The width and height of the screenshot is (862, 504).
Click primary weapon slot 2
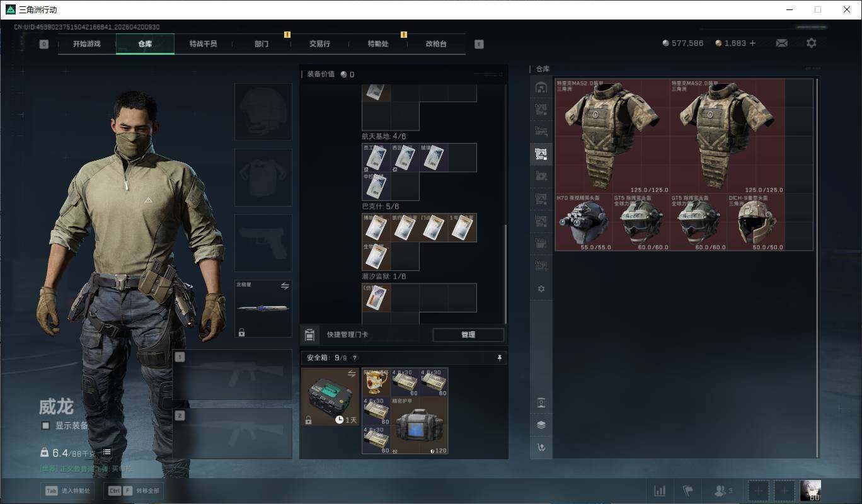(233, 433)
